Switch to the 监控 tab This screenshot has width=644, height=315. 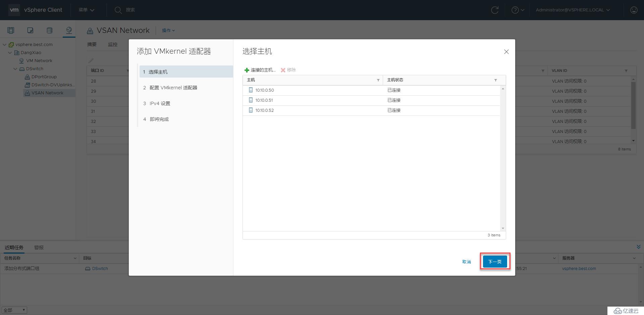click(113, 44)
